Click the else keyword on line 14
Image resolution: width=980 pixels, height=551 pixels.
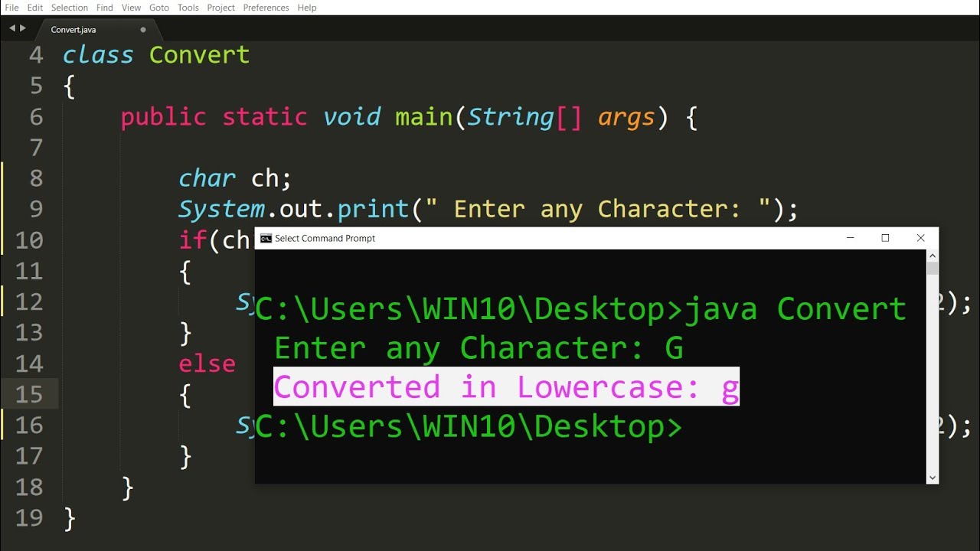coord(207,364)
